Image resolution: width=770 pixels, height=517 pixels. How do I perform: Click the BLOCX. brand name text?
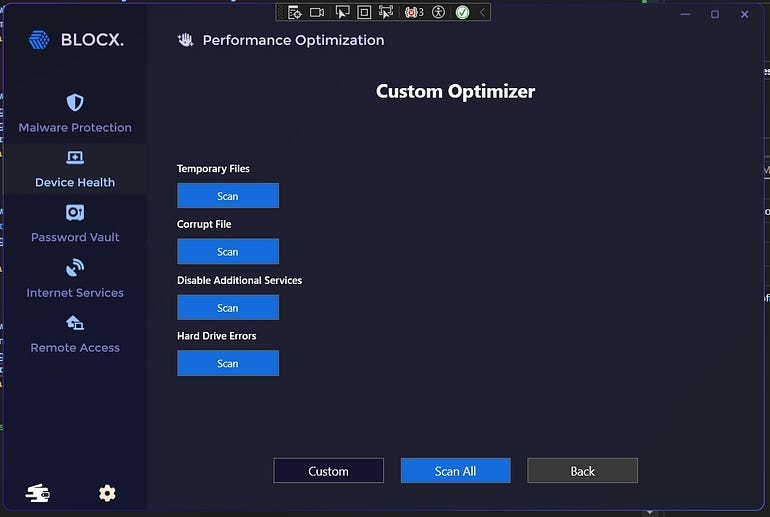(x=92, y=40)
